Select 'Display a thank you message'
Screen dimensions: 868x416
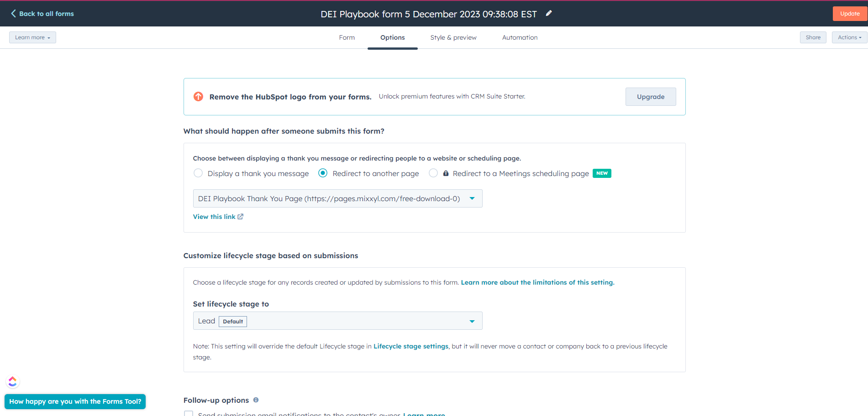(x=198, y=173)
